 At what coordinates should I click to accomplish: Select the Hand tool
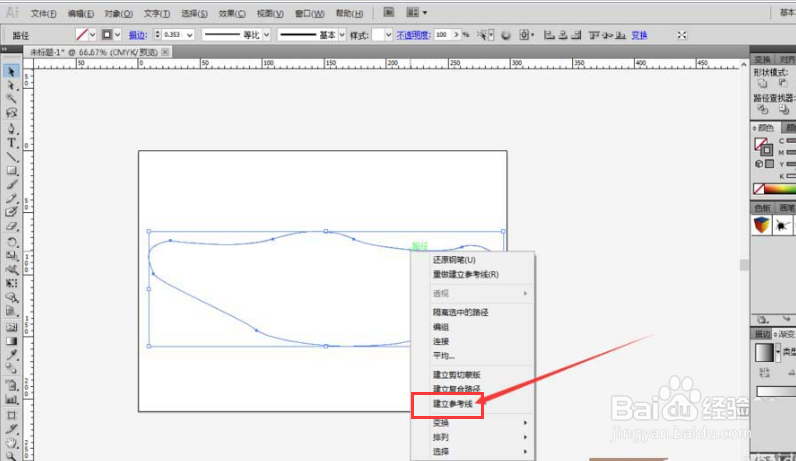(x=11, y=443)
